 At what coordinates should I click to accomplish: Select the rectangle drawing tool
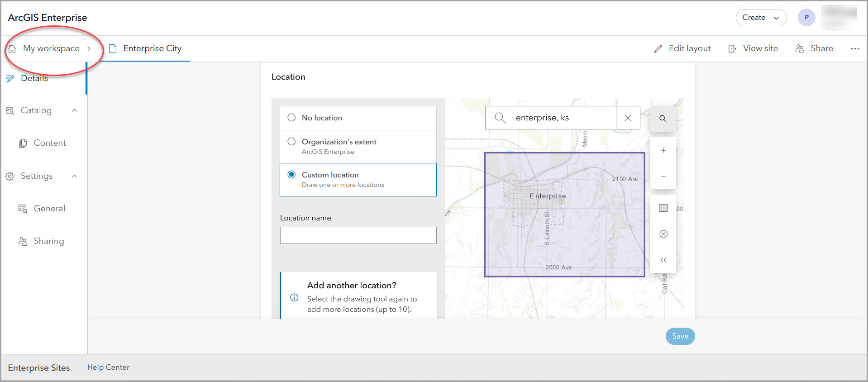[663, 208]
